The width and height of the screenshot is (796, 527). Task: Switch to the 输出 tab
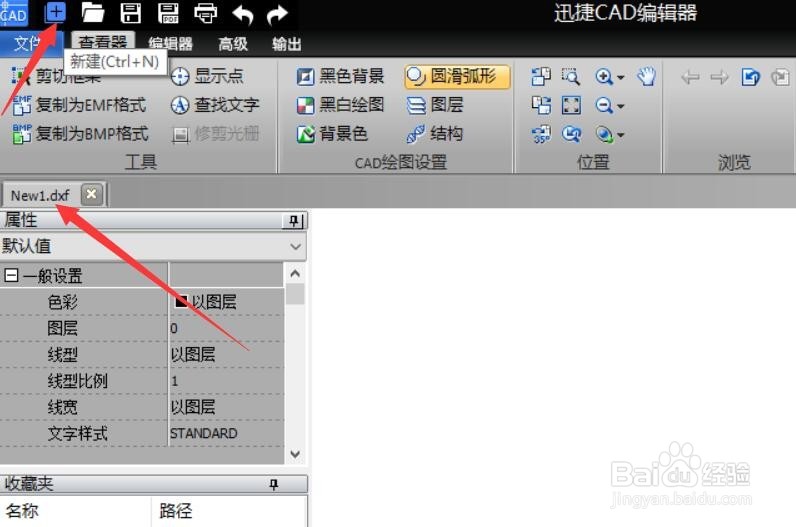pyautogui.click(x=287, y=44)
